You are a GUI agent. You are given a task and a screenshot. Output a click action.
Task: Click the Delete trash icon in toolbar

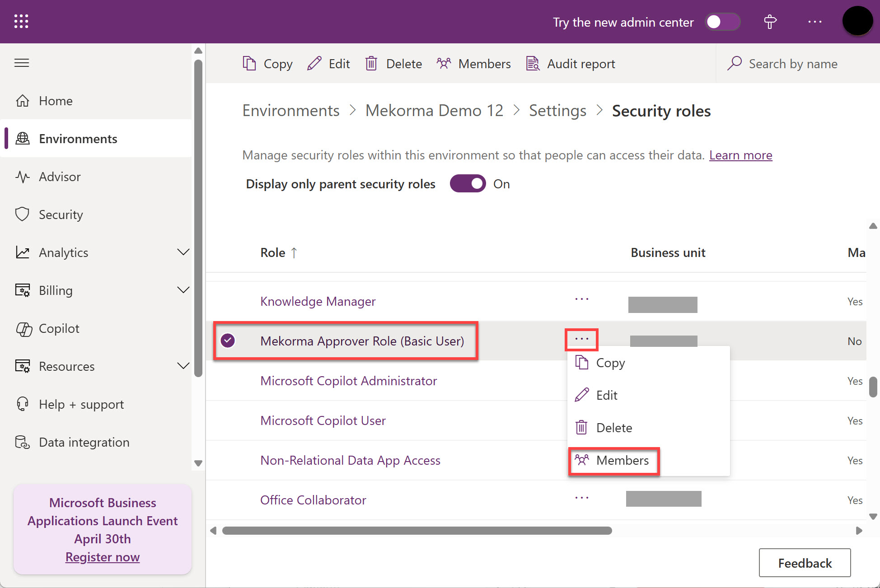(371, 64)
